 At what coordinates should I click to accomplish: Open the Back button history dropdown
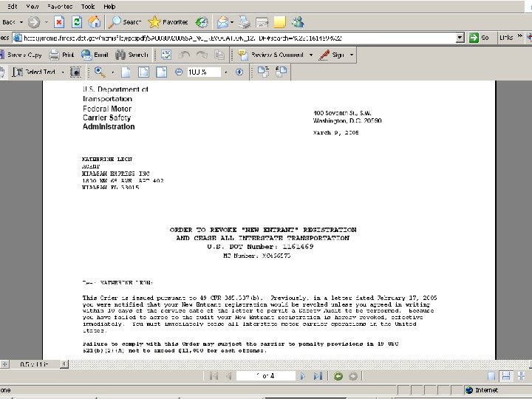coord(21,22)
